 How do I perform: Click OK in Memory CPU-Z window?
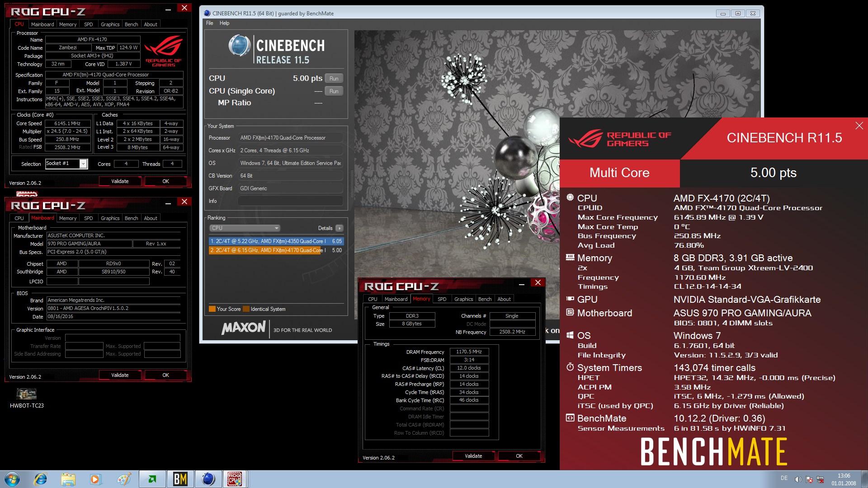point(519,456)
